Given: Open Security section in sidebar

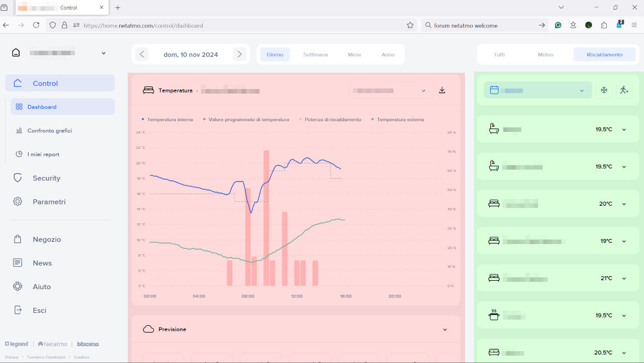Looking at the screenshot, I should coord(46,178).
